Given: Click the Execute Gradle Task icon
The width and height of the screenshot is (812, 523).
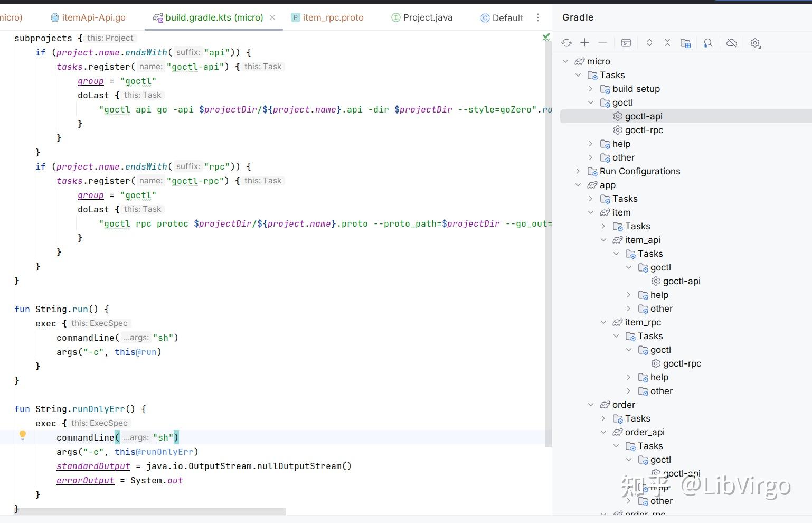Looking at the screenshot, I should [x=626, y=43].
